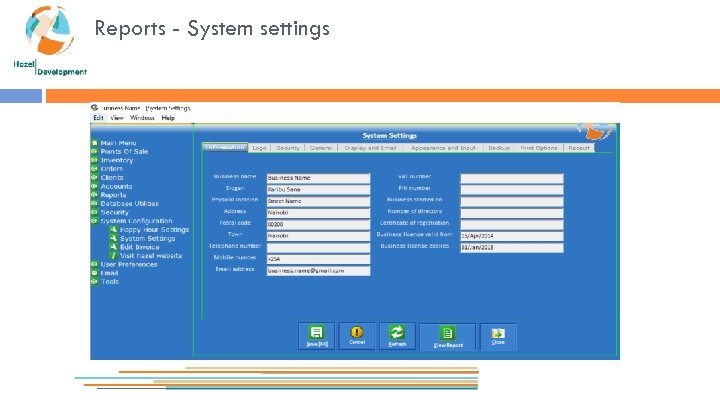Switch to the Logo tab
This screenshot has height=405, width=720.
259,148
